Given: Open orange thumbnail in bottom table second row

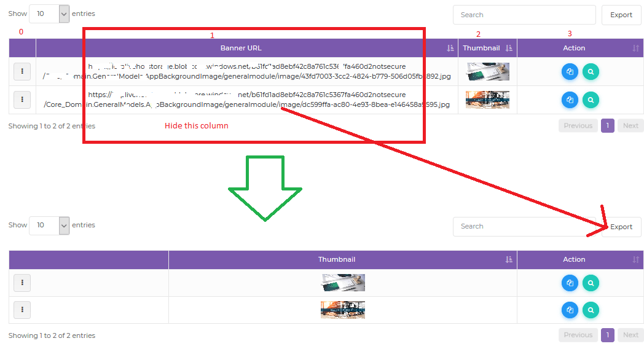Looking at the screenshot, I should click(343, 310).
